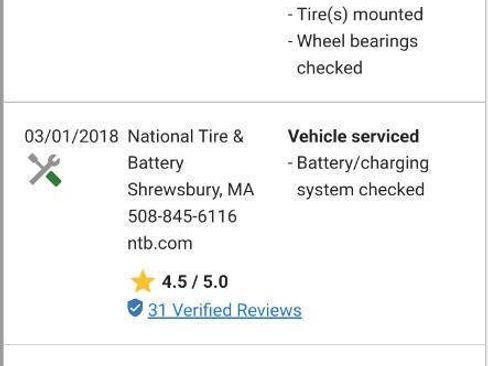
Task: Click the 03/01/2018 service date
Action: (71, 136)
